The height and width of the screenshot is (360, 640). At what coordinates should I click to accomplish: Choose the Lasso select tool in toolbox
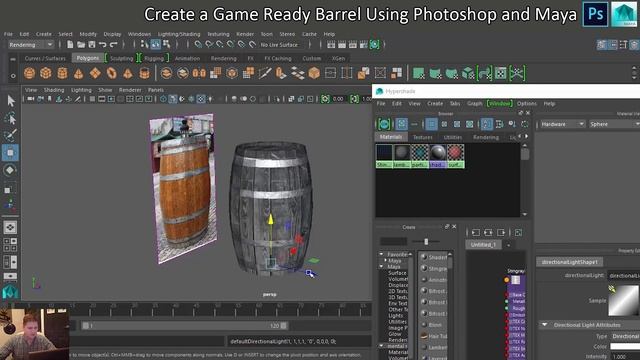(x=11, y=118)
